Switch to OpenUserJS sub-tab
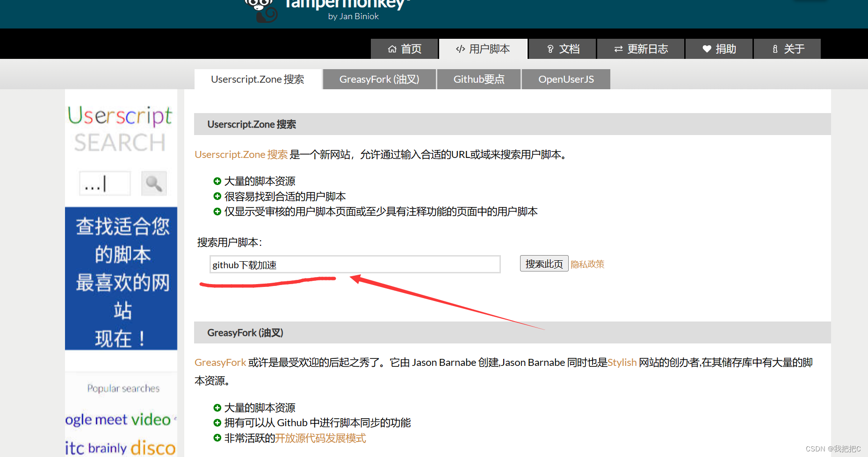This screenshot has height=457, width=868. (566, 79)
